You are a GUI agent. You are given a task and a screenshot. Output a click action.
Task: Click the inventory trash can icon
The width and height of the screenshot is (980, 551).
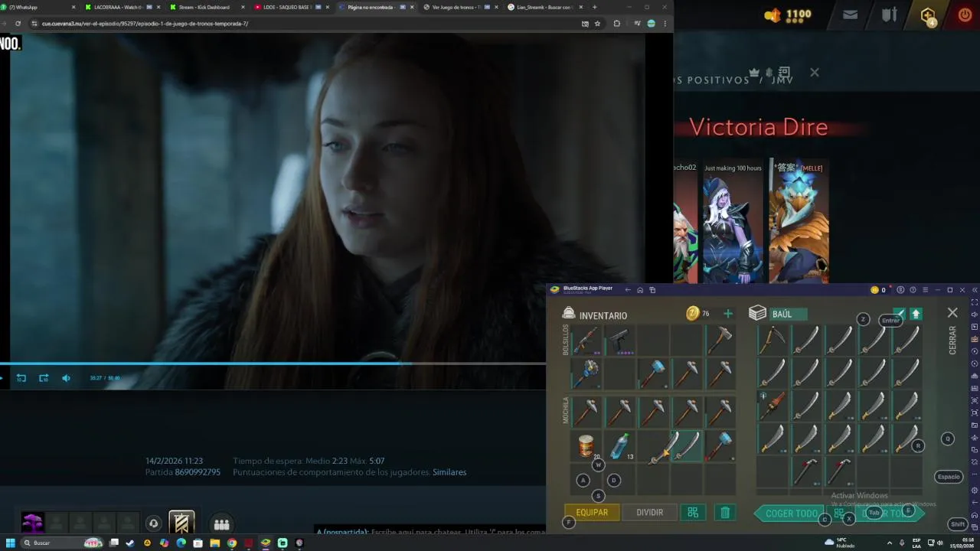[x=725, y=513]
